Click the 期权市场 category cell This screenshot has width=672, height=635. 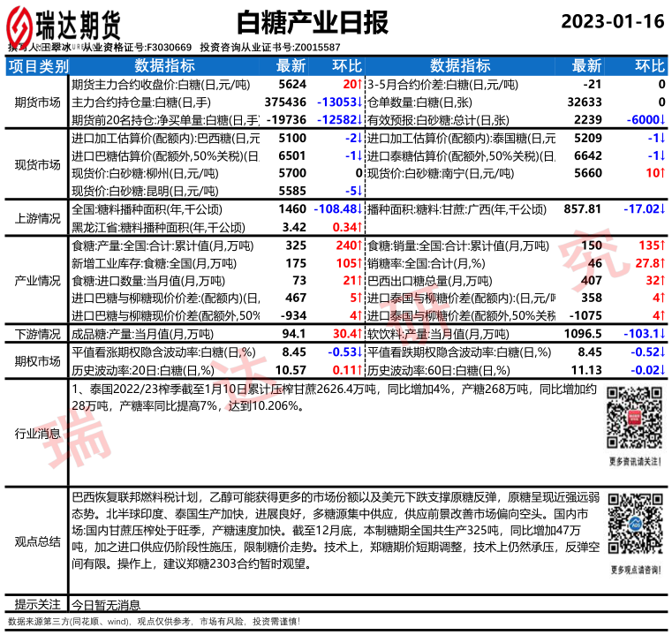(x=37, y=361)
